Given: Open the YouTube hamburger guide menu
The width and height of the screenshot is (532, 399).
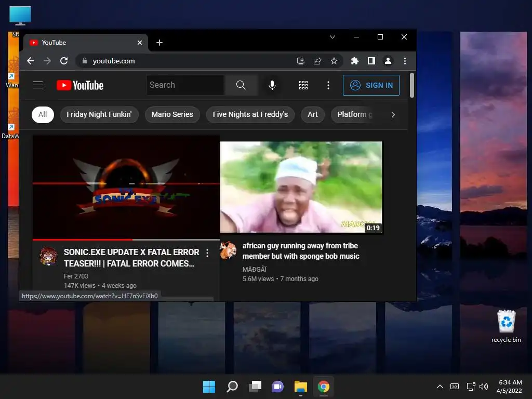Looking at the screenshot, I should tap(38, 85).
